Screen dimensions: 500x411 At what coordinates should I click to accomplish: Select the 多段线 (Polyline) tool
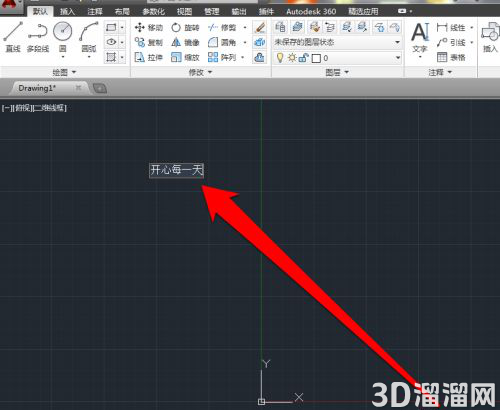[38, 37]
